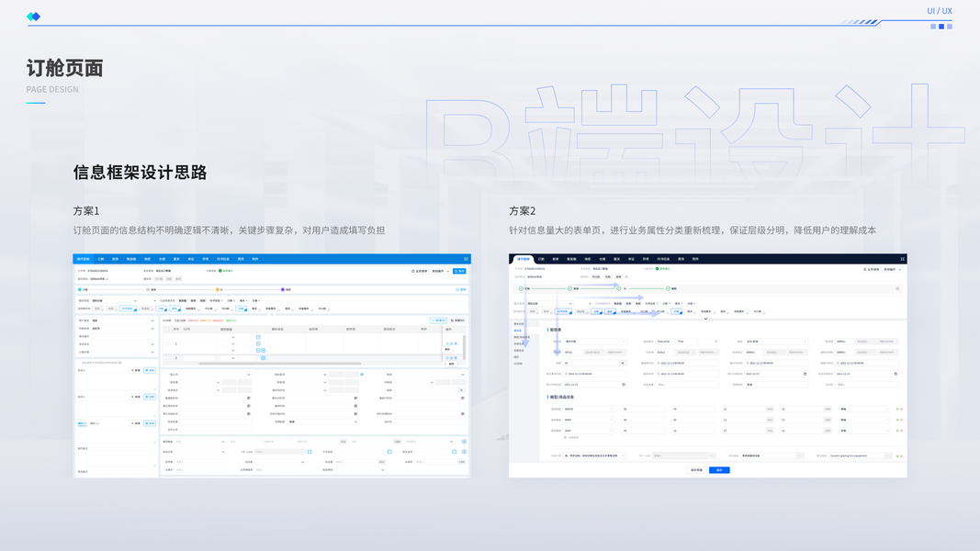Image resolution: width=980 pixels, height=551 pixels.
Task: Click the "信息框架设计思路" heading
Action: 140,173
